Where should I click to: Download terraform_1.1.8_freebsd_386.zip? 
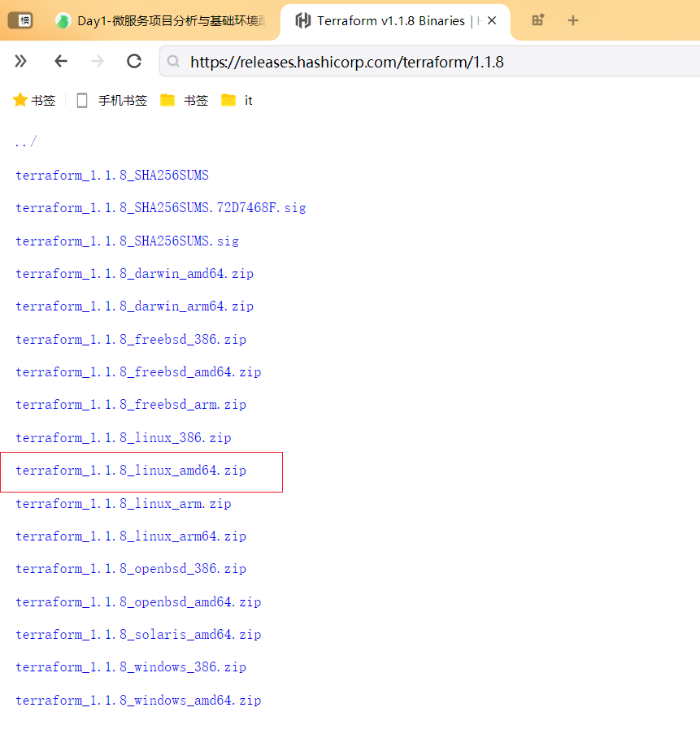[x=131, y=339]
